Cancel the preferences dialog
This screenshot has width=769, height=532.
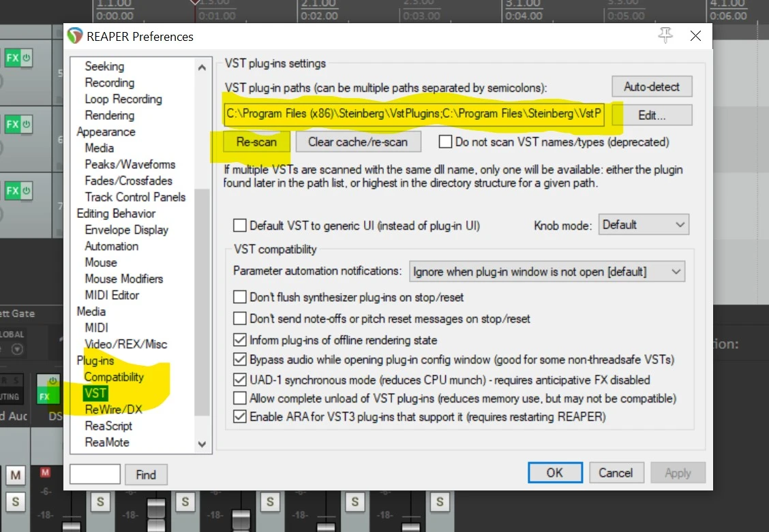click(616, 473)
